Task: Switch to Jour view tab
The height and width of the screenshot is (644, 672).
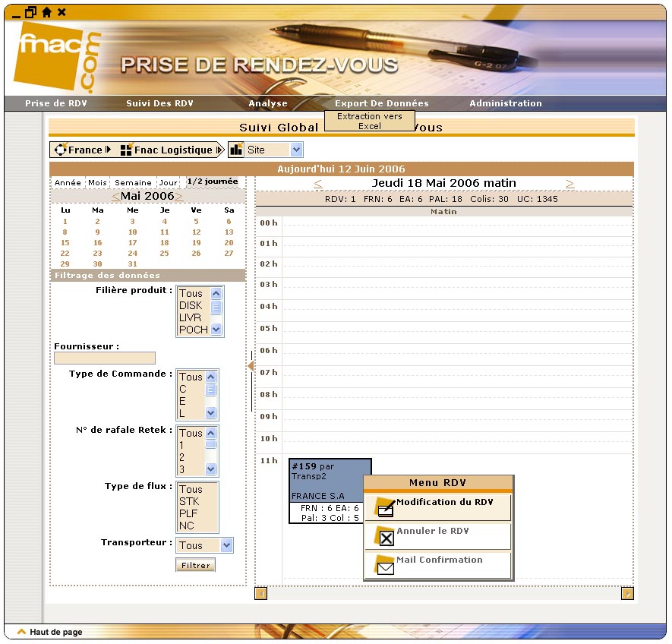Action: pyautogui.click(x=168, y=183)
